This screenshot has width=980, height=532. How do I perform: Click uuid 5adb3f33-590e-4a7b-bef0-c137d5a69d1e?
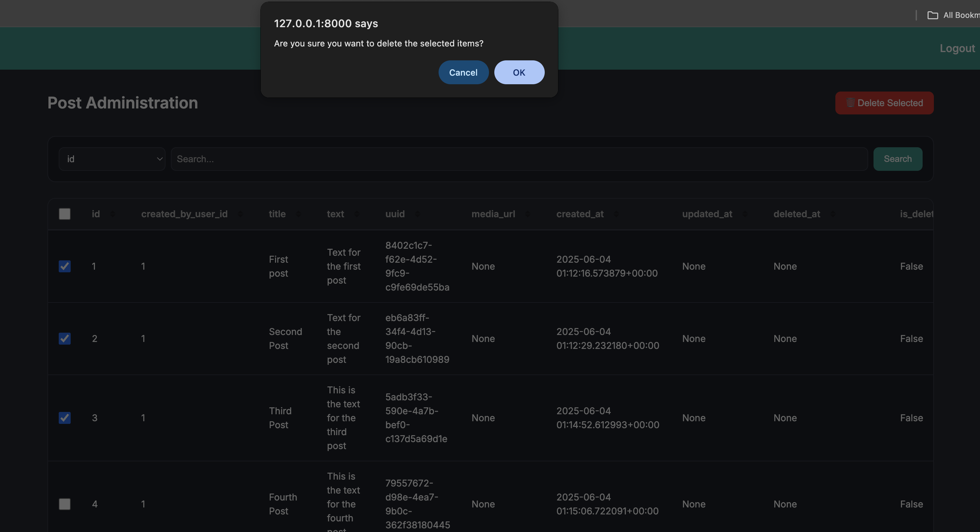click(416, 418)
